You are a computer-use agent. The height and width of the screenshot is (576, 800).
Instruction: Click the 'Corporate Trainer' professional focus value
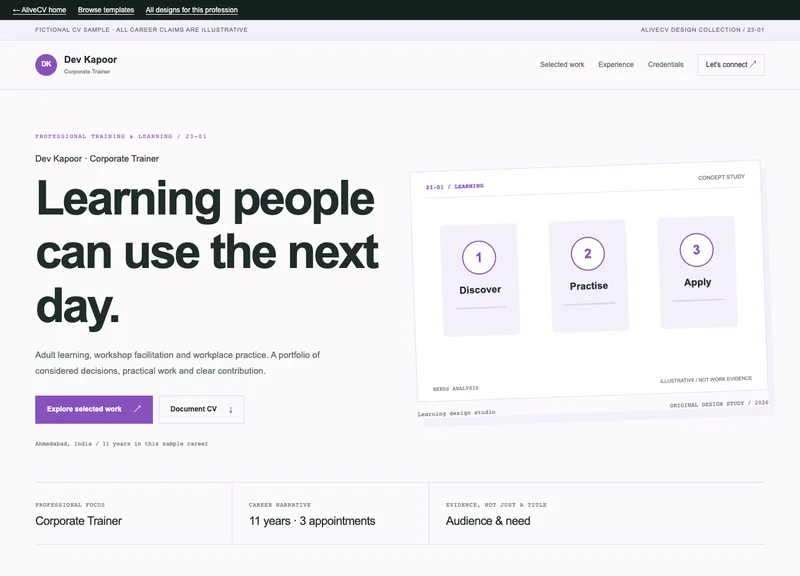[x=79, y=521]
